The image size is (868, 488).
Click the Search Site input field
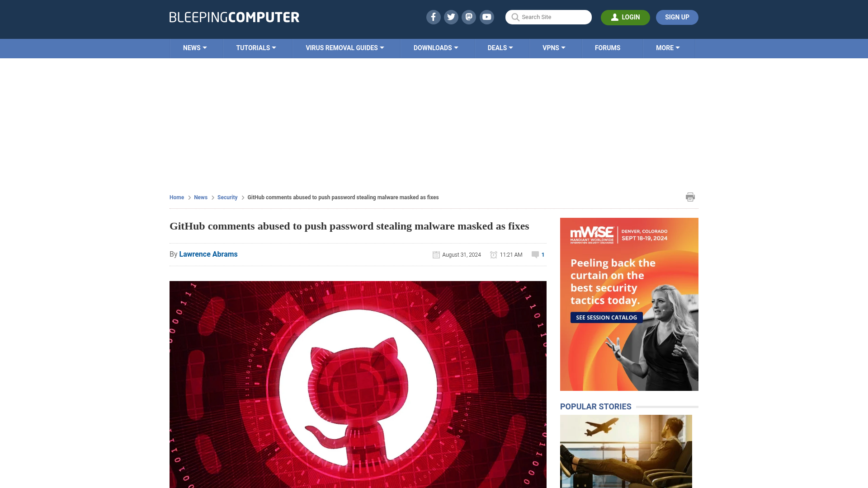[548, 17]
